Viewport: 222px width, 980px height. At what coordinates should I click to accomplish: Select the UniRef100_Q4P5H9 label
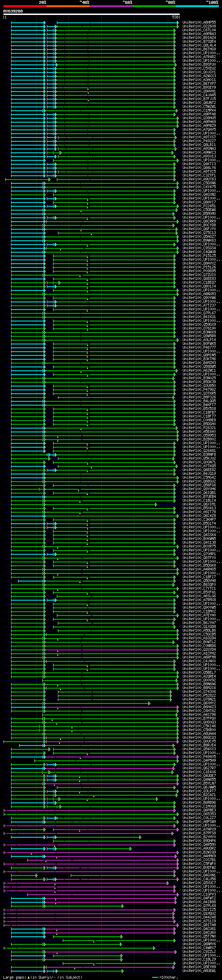pos(199,761)
